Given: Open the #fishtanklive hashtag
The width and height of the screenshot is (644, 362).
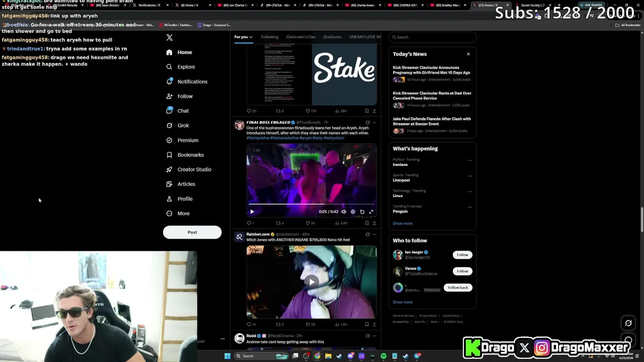Looking at the screenshot, I should tap(258, 138).
